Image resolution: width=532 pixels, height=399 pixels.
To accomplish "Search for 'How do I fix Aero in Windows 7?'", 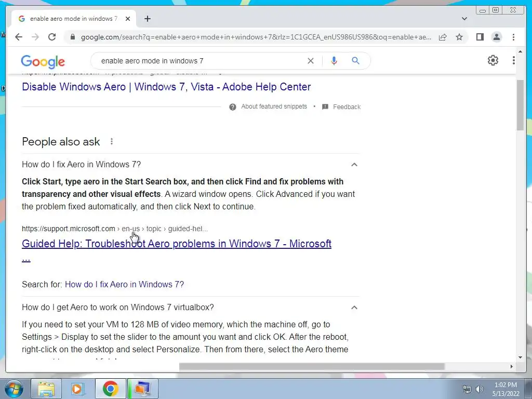I will [124, 284].
